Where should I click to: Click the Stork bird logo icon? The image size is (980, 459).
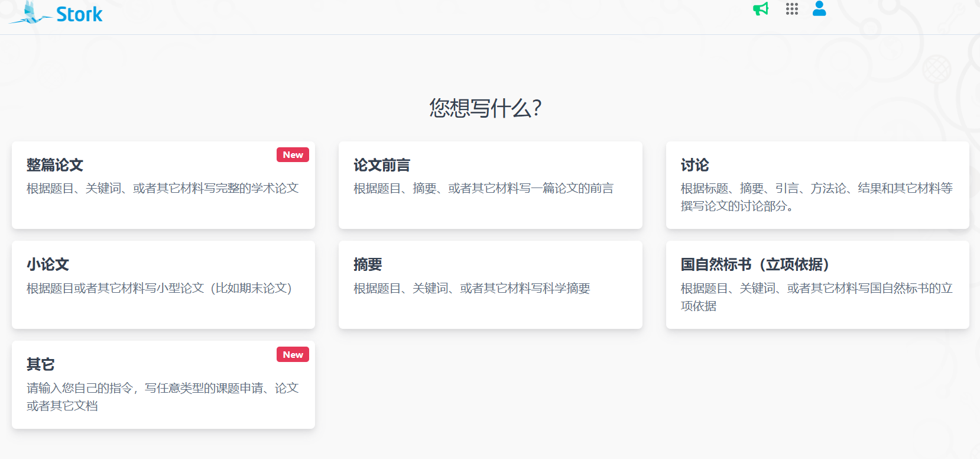coord(30,13)
